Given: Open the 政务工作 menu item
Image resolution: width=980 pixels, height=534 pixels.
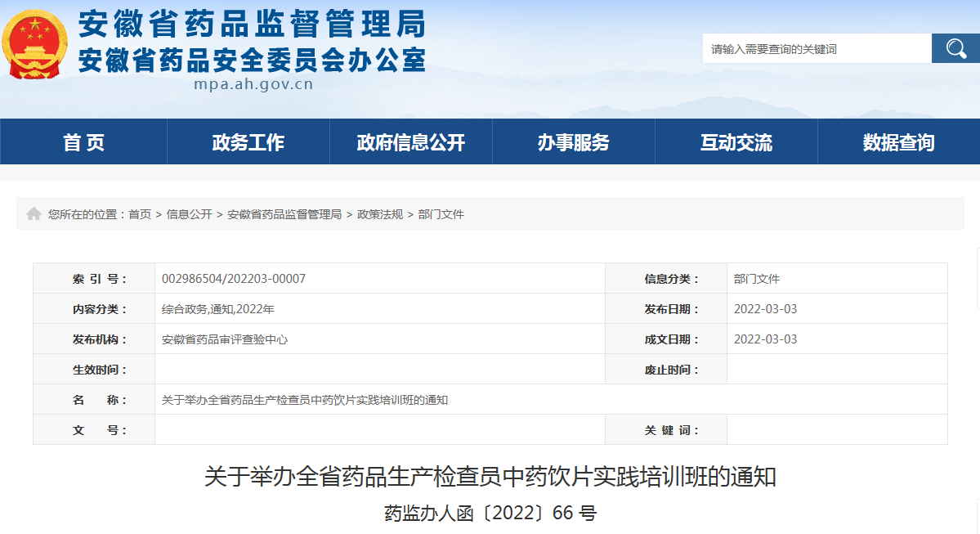Looking at the screenshot, I should click(248, 141).
